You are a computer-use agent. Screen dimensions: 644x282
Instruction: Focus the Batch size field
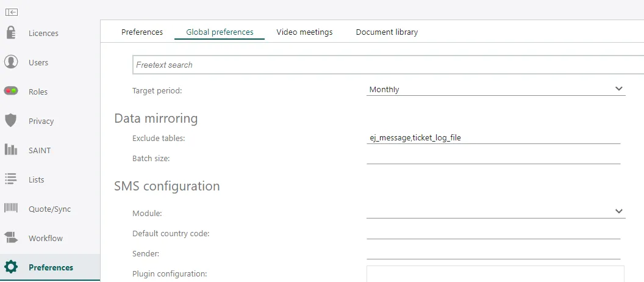coord(493,158)
